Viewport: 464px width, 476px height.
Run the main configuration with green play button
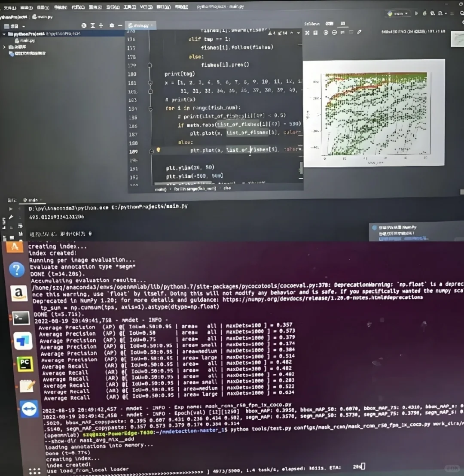pyautogui.click(x=416, y=13)
